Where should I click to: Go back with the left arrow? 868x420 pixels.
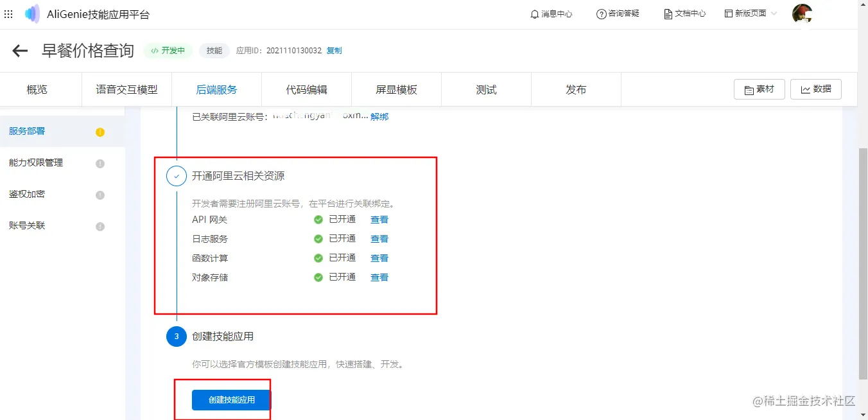click(x=20, y=51)
